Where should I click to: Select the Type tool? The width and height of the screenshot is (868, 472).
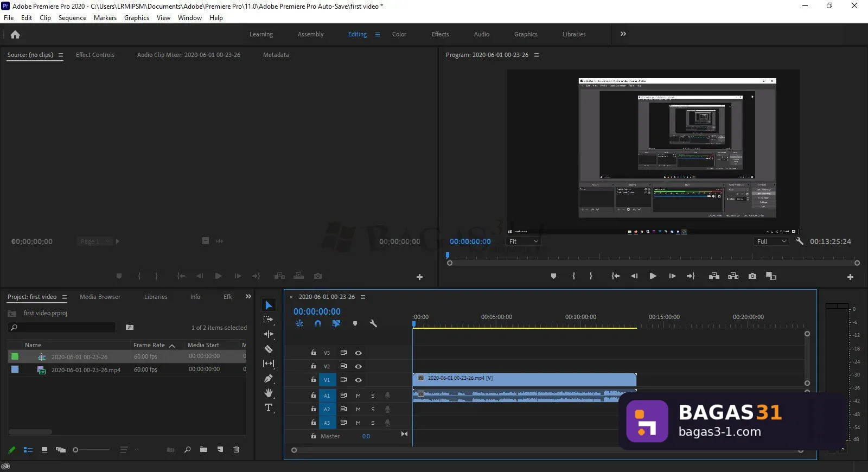[x=269, y=407]
